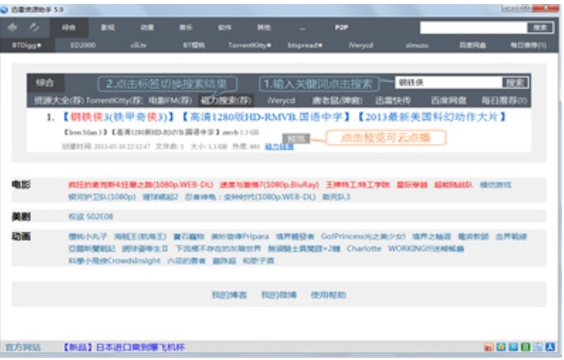Click the green square icon in status bar
This screenshot has height=360, width=564.
point(526,347)
